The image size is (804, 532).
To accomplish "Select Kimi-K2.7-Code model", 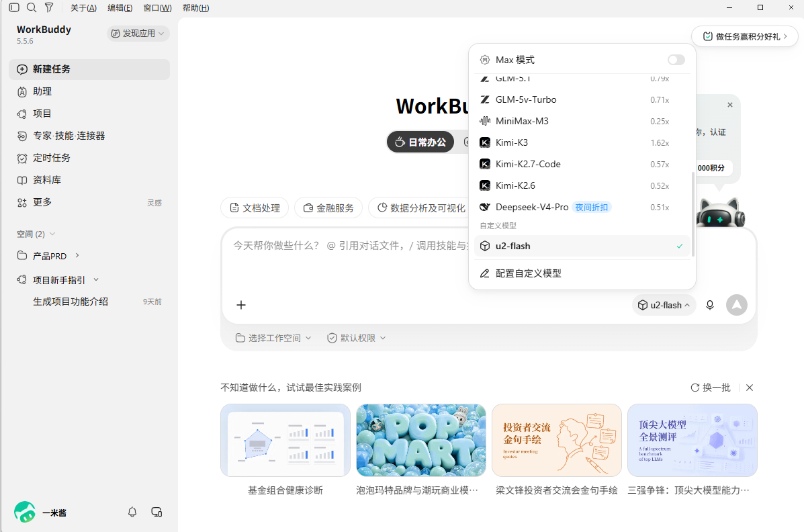I will pos(582,164).
